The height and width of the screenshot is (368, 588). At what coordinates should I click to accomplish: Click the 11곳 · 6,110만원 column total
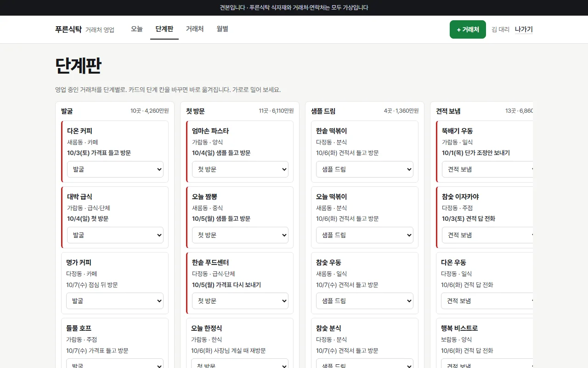276,111
